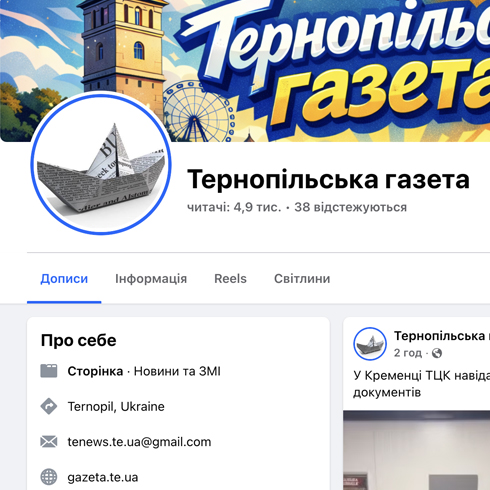The image size is (490, 490).
Task: Open the Новини та ЗМІ category link
Action: [x=177, y=371]
